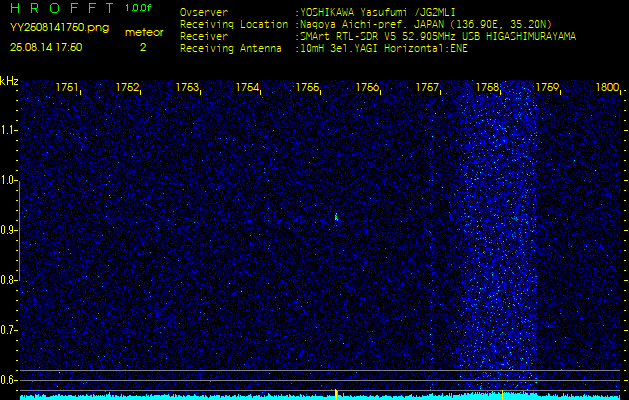Click the 1755 time tick label

[308, 87]
